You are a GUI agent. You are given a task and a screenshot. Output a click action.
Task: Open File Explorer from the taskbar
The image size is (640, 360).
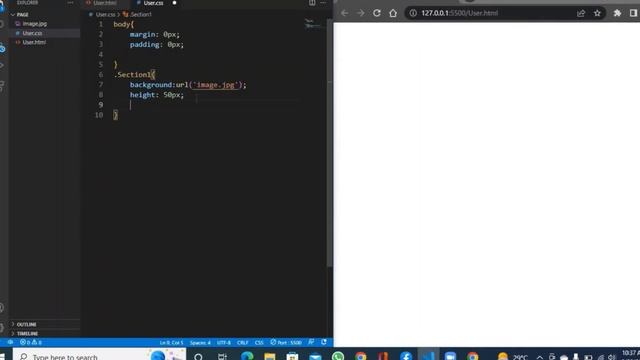[x=269, y=356]
